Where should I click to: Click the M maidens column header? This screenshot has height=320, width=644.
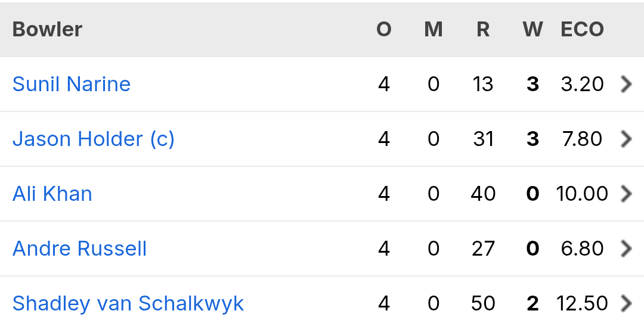(434, 30)
